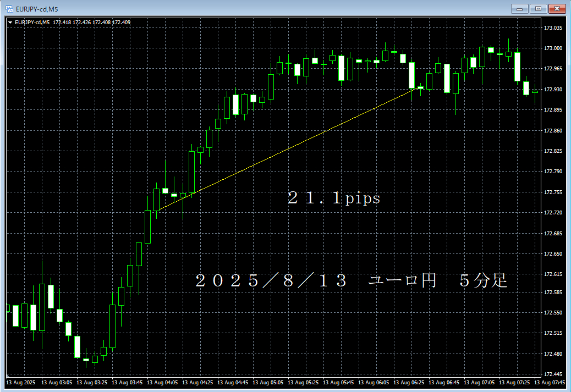
Task: Click the '2025/8/13 ユーロ円 5分足' text label
Action: pos(352,280)
